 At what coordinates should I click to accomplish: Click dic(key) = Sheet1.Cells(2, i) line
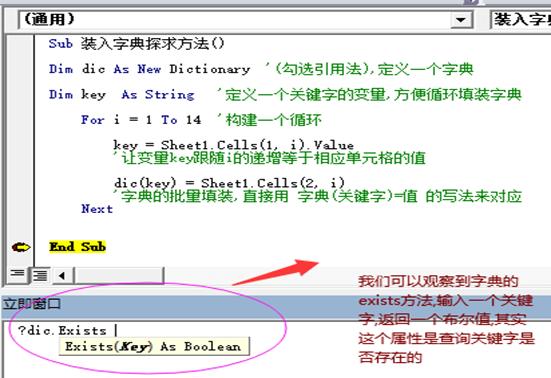click(229, 183)
